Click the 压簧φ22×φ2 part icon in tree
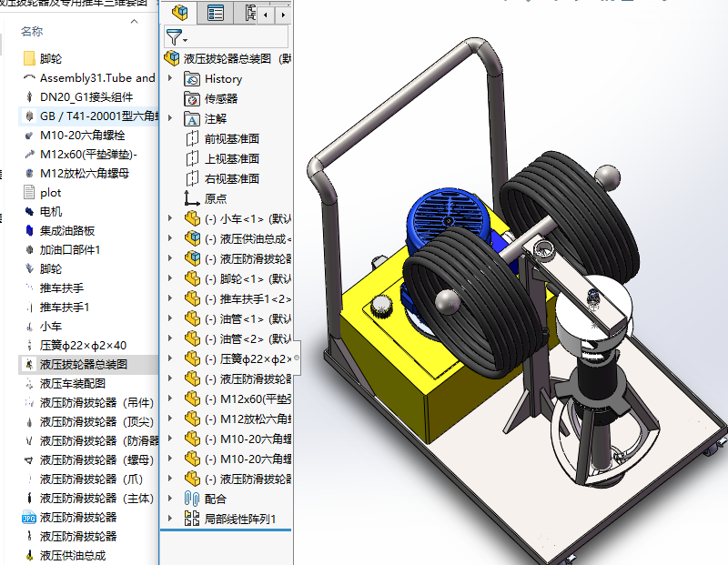728x565 pixels. pos(192,358)
